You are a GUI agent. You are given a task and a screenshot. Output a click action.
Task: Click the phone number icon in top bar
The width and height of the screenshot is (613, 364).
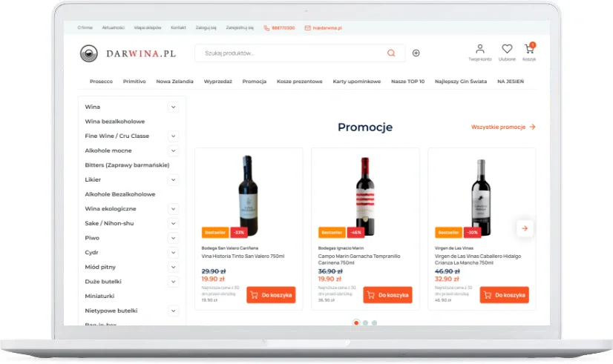(x=266, y=28)
